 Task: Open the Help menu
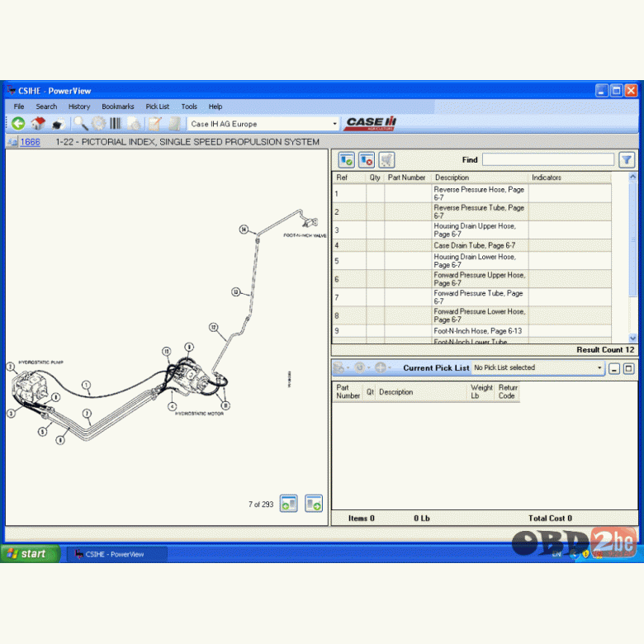tap(215, 107)
